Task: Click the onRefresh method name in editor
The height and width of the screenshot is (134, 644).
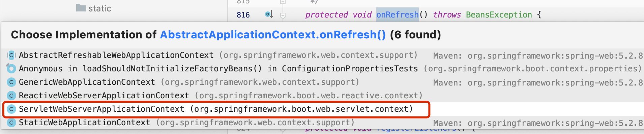Action: [397, 15]
